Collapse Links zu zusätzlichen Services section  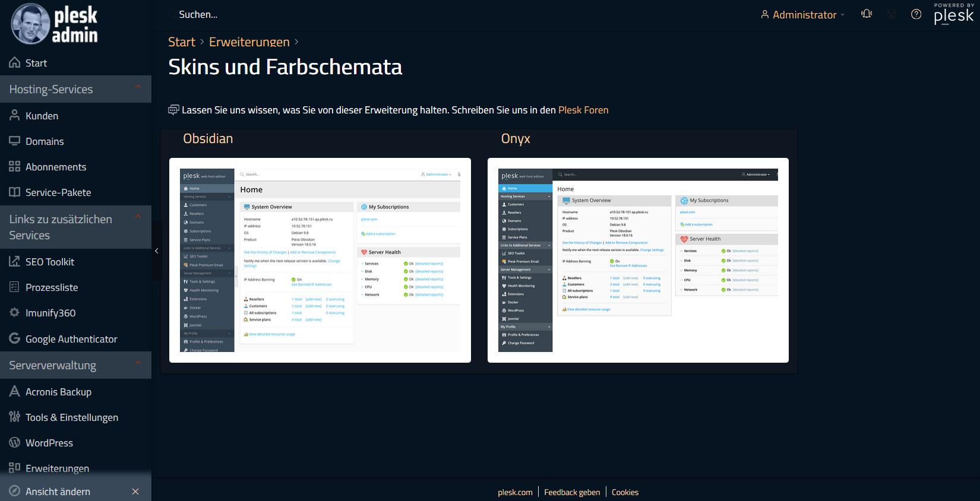pyautogui.click(x=138, y=217)
